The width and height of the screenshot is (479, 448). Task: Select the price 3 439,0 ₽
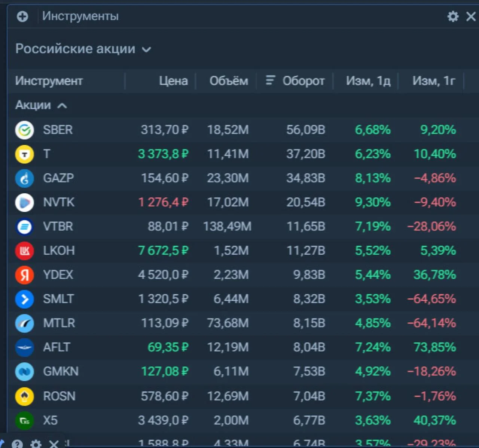pyautogui.click(x=163, y=420)
